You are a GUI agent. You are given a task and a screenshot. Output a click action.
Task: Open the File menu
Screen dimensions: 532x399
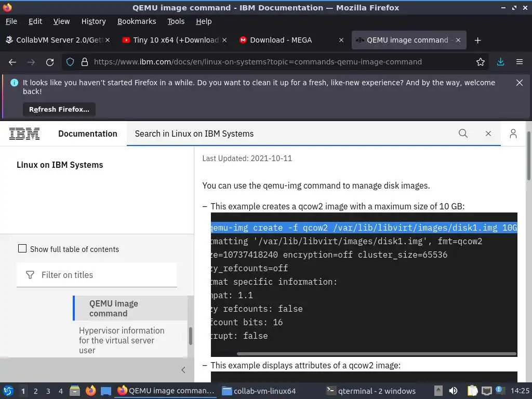tap(11, 21)
